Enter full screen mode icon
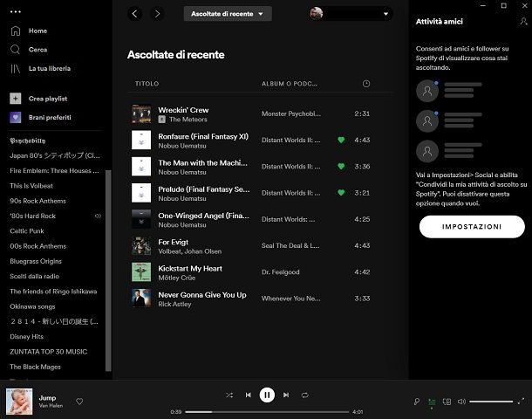Image resolution: width=532 pixels, height=419 pixels. (522, 402)
